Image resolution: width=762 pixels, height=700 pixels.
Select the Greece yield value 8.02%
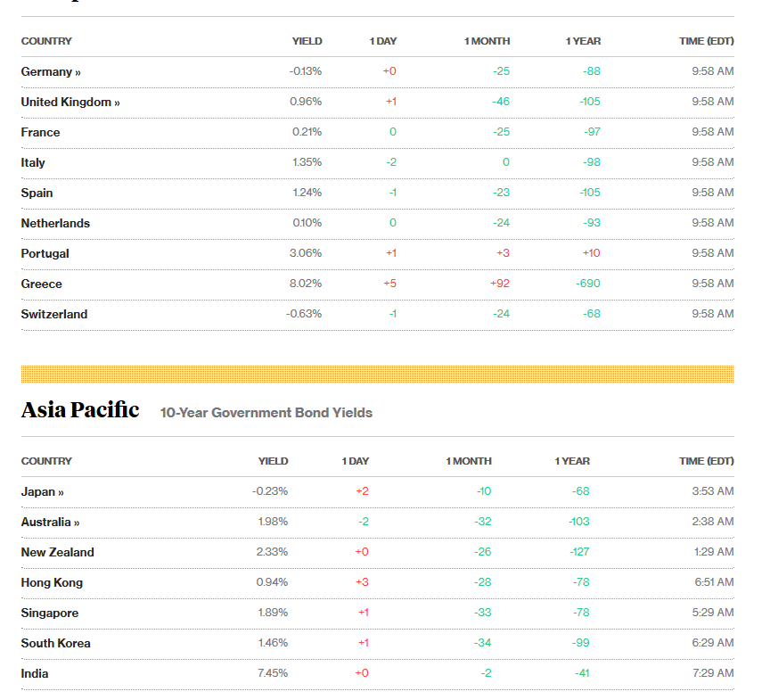click(305, 284)
